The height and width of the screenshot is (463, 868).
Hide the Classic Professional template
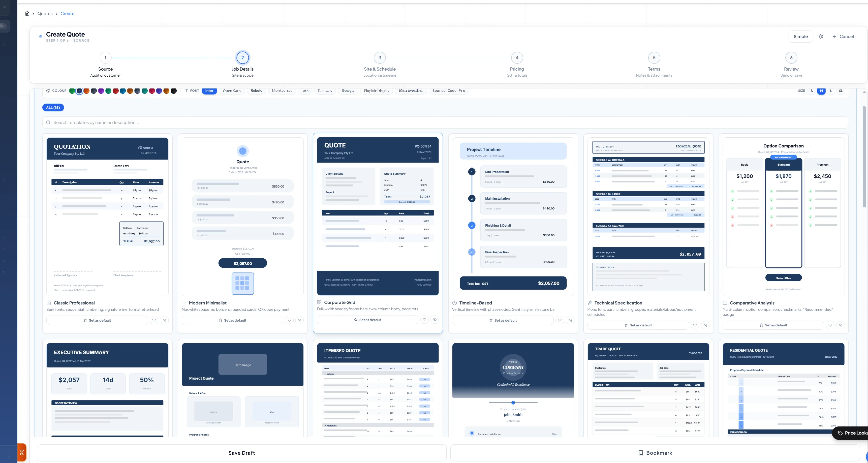(x=164, y=320)
